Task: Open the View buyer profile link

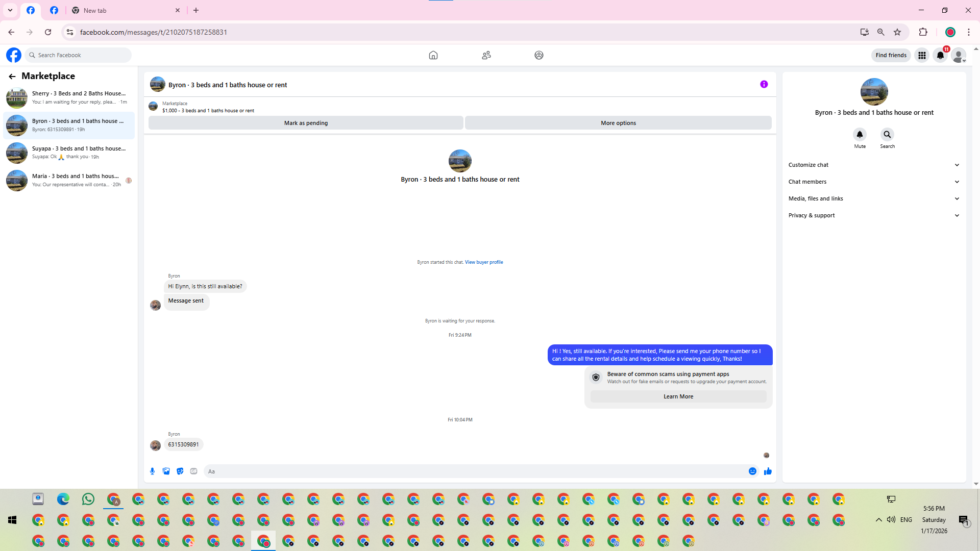Action: tap(483, 262)
